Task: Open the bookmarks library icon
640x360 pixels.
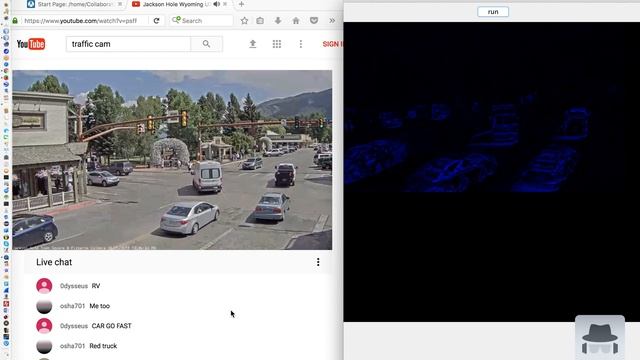Action: tap(260, 20)
